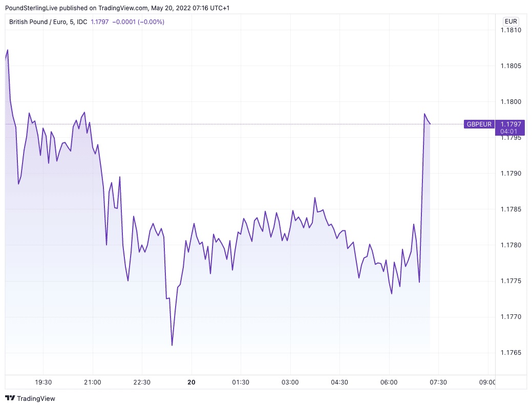Select the 21:00 time axis label
The image size is (532, 407).
coord(93,382)
